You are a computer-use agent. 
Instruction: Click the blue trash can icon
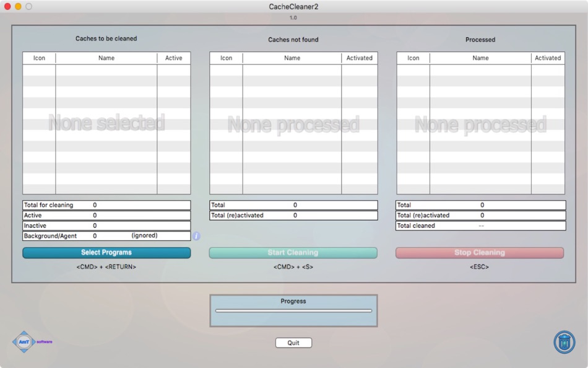click(564, 342)
